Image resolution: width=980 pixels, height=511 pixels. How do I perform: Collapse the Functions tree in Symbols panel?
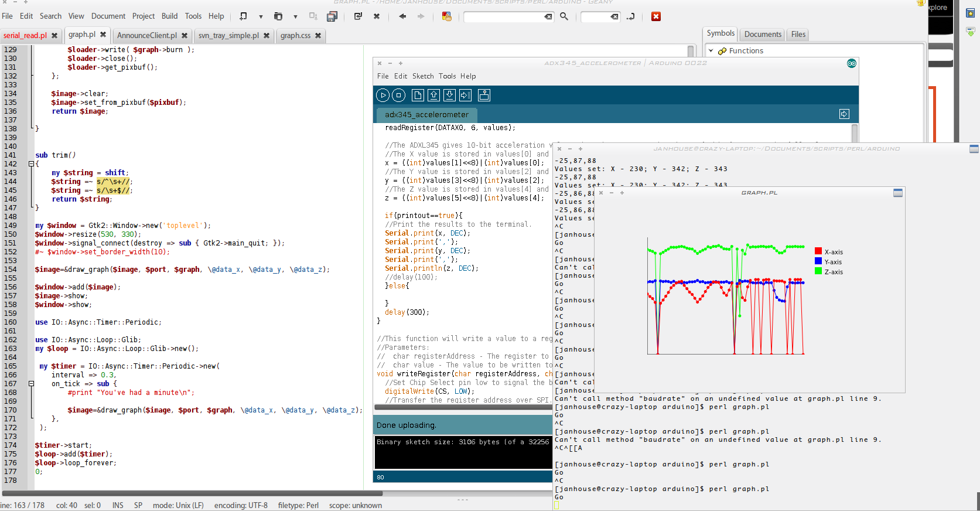point(711,51)
